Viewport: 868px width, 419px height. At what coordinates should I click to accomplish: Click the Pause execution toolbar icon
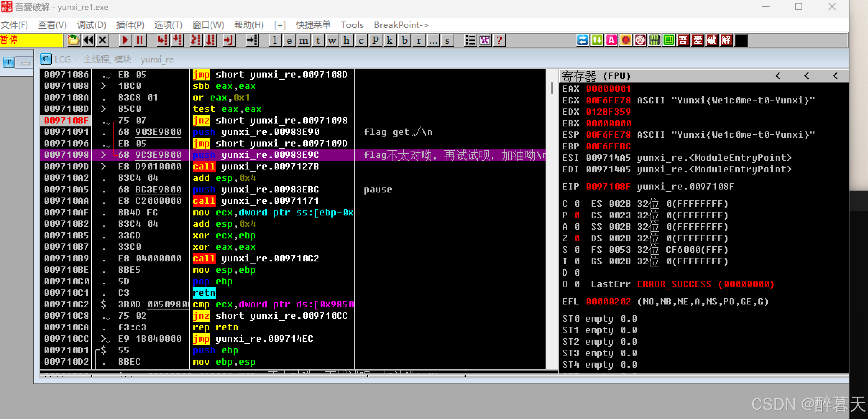point(139,40)
